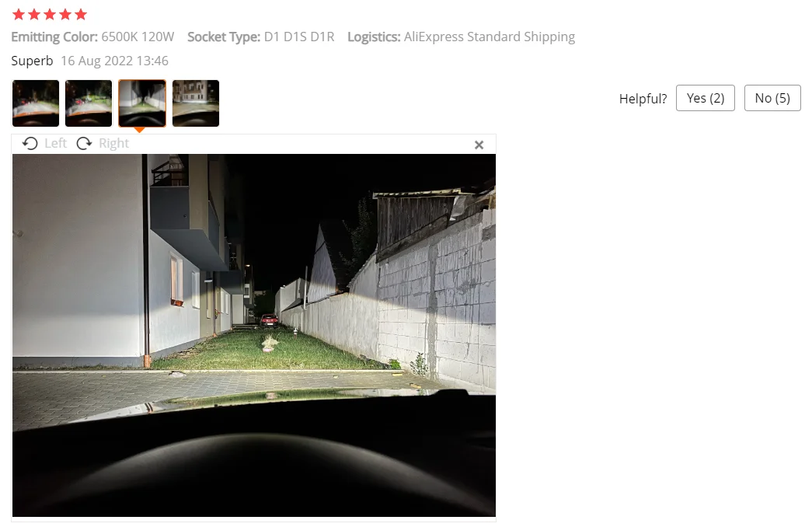
Task: Click the first red rating star
Action: [x=19, y=15]
